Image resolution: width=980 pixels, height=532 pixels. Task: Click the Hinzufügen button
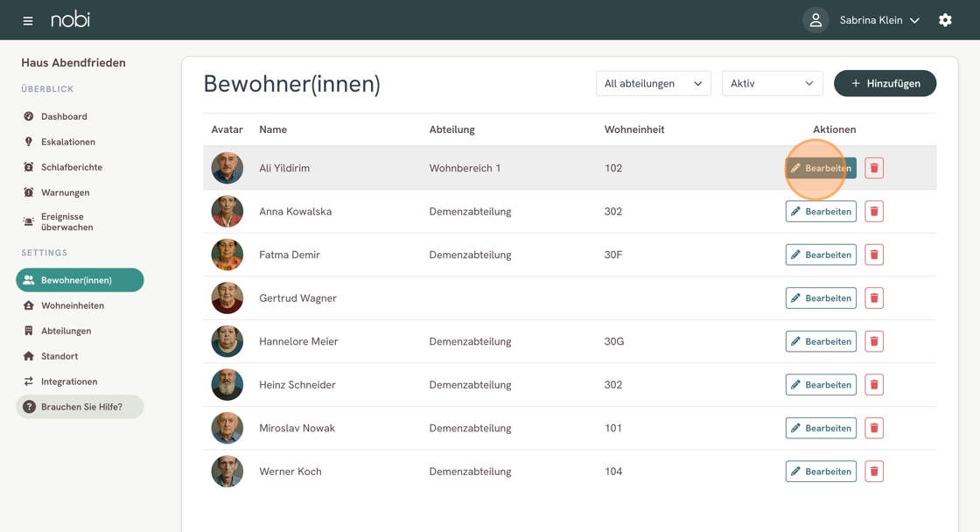[x=885, y=83]
